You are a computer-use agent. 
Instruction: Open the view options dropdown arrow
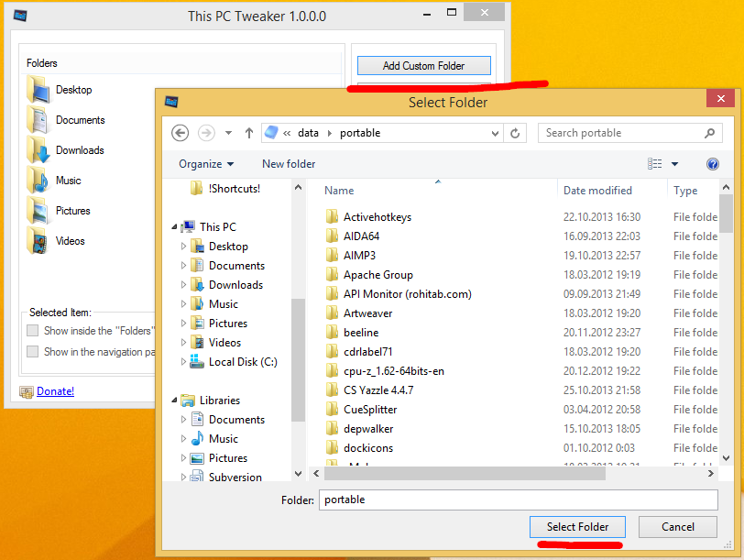[675, 164]
